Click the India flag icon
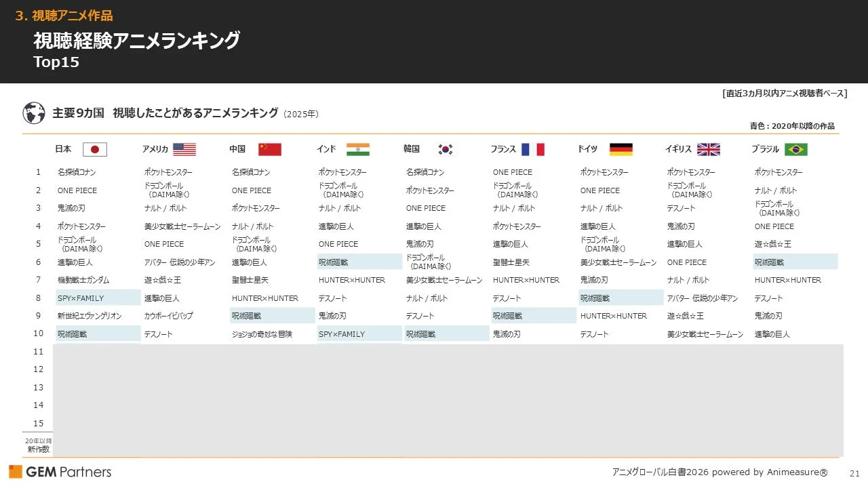 (x=357, y=149)
